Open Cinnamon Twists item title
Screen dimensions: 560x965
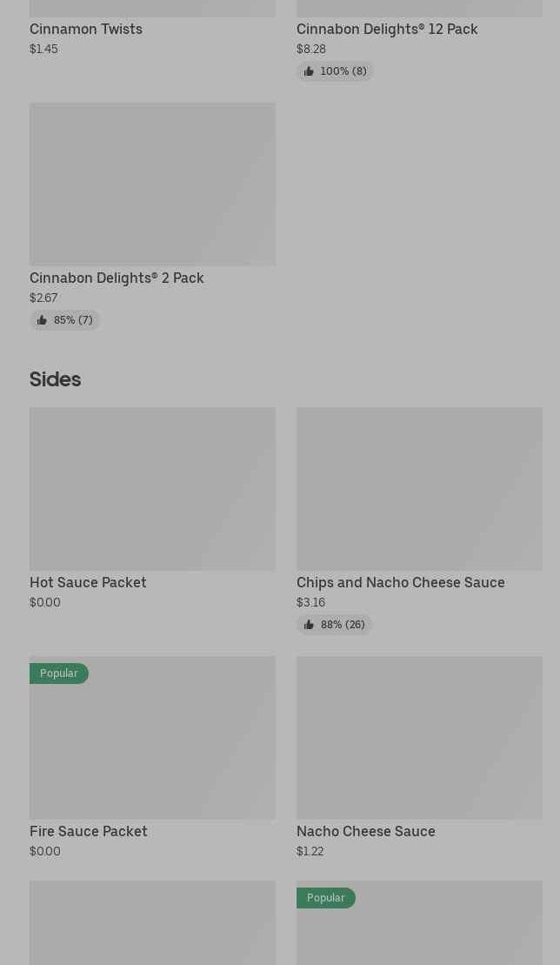(x=86, y=29)
